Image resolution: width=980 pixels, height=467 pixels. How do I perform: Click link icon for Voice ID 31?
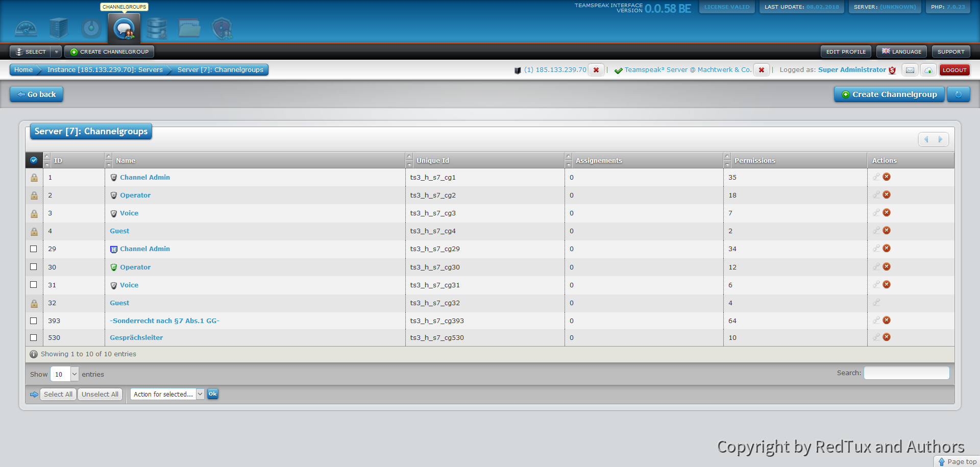876,284
